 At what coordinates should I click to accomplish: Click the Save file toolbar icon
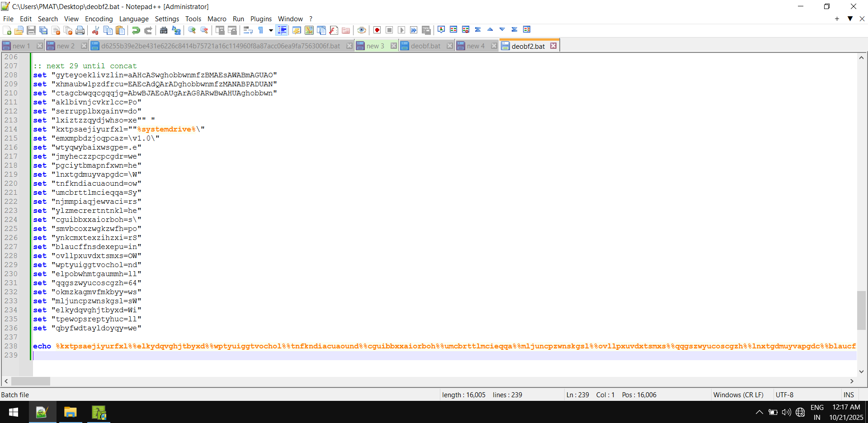point(31,30)
